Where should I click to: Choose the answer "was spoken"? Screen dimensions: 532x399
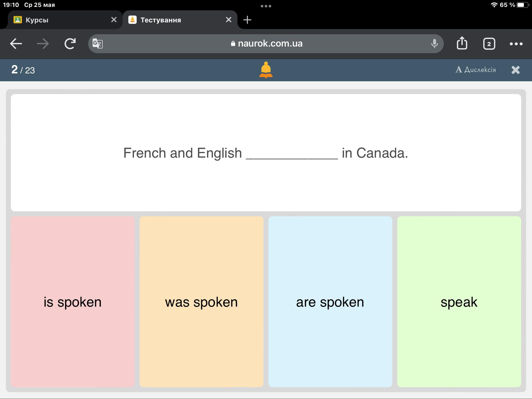click(x=201, y=302)
